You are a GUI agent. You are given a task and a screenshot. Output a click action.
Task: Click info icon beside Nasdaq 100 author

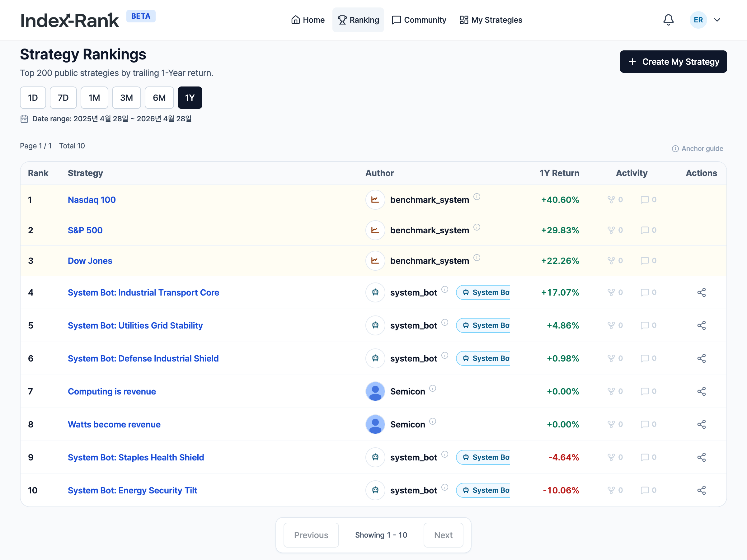(x=477, y=196)
